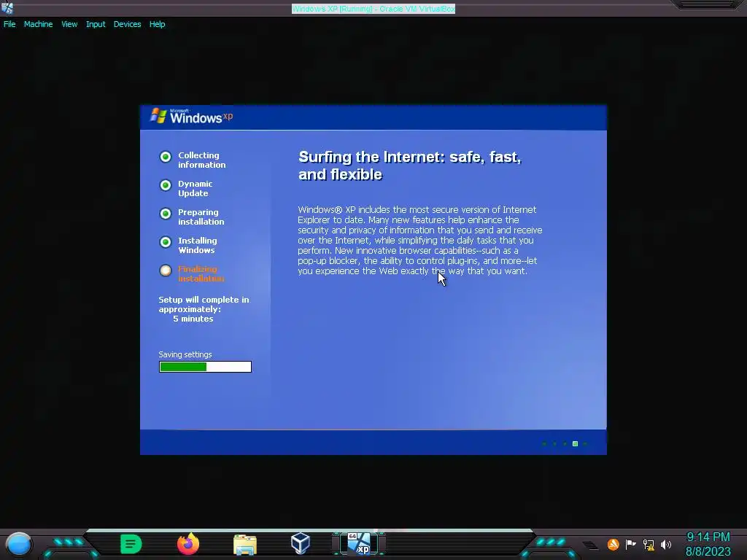Open the Start orb on the taskbar
The image size is (747, 560).
(x=19, y=544)
